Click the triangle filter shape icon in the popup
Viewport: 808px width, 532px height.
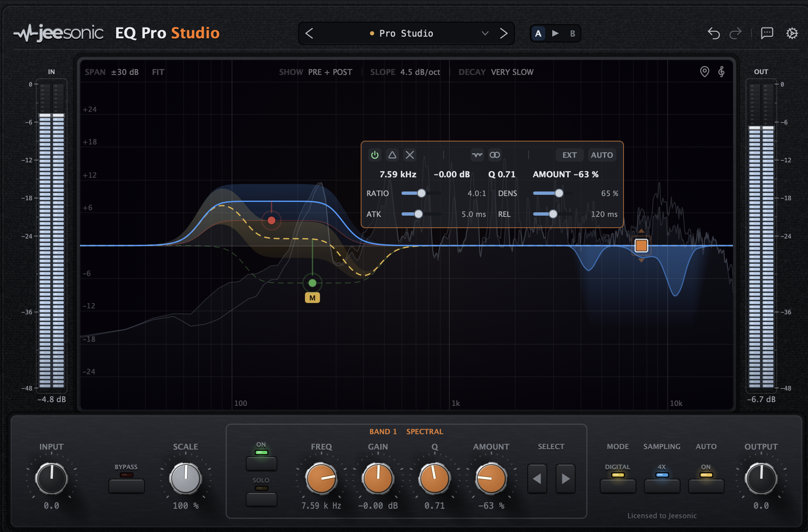click(392, 155)
